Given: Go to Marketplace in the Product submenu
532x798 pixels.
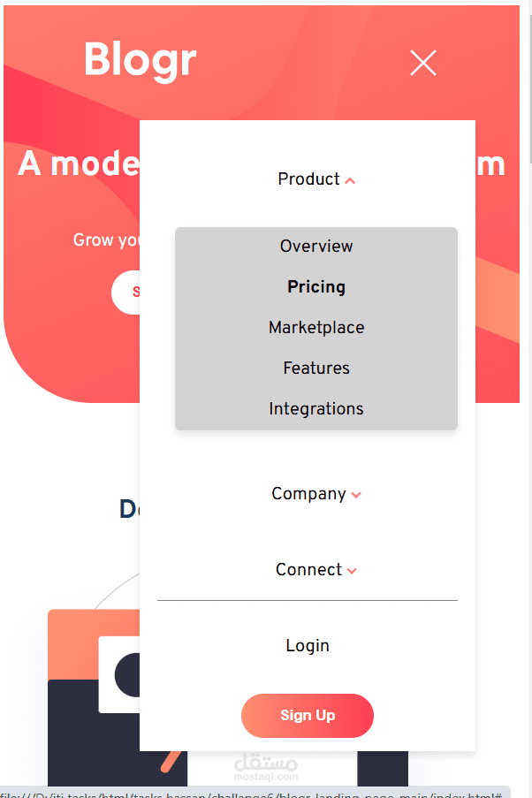Looking at the screenshot, I should [x=316, y=328].
